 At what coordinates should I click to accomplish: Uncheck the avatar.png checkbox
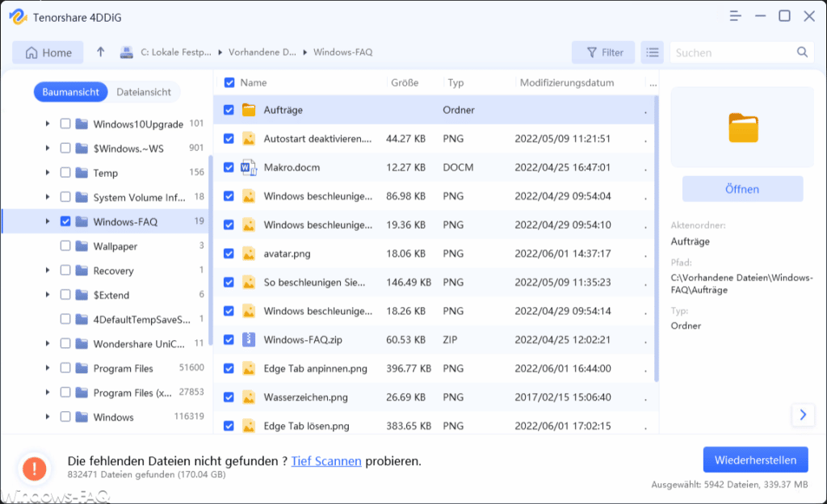point(229,254)
